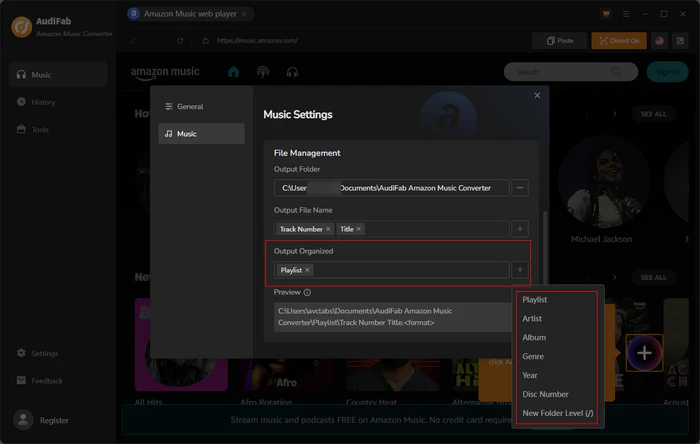Click the Preview path text box

[393, 317]
